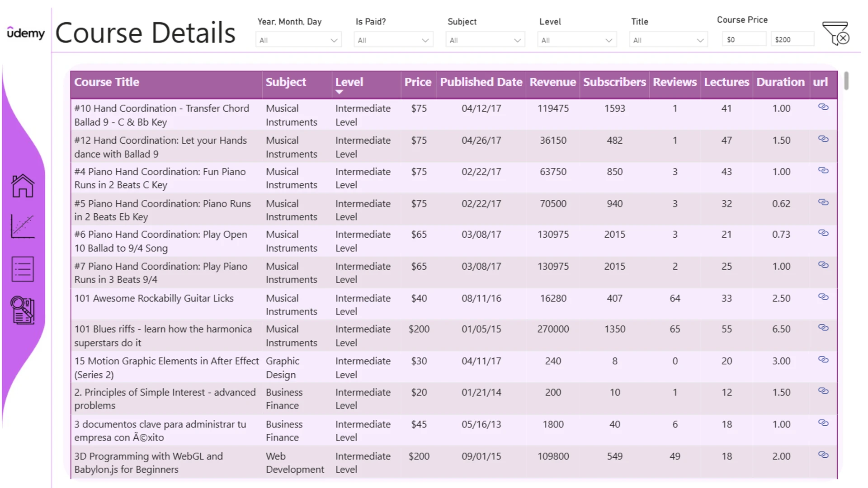The height and width of the screenshot is (488, 868).
Task: Sort by Course Title column header
Action: pos(107,82)
